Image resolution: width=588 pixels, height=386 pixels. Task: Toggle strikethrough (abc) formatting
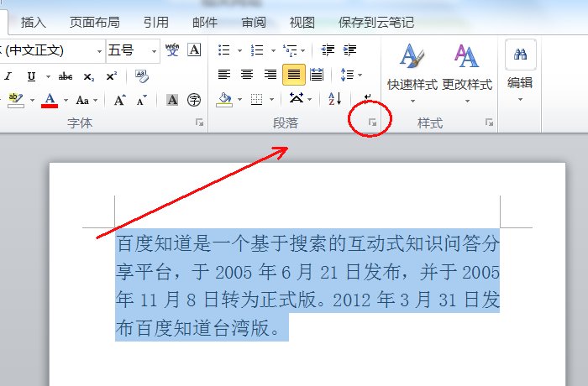point(66,76)
